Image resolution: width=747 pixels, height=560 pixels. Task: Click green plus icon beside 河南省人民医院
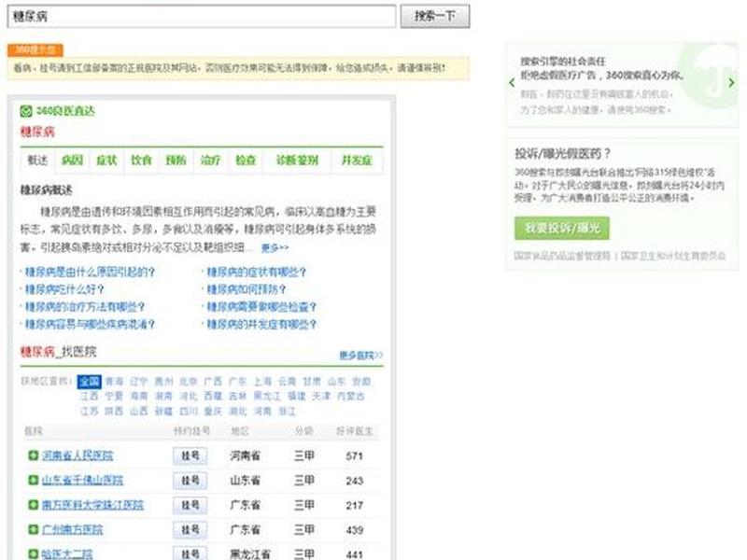(33, 455)
